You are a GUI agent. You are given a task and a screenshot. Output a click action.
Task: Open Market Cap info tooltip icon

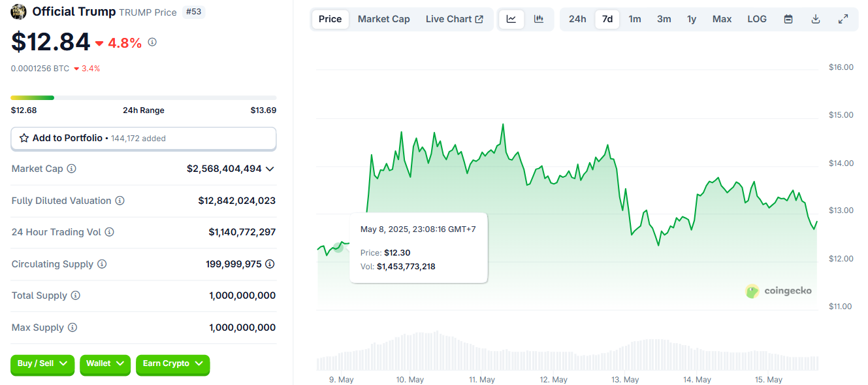[71, 169]
